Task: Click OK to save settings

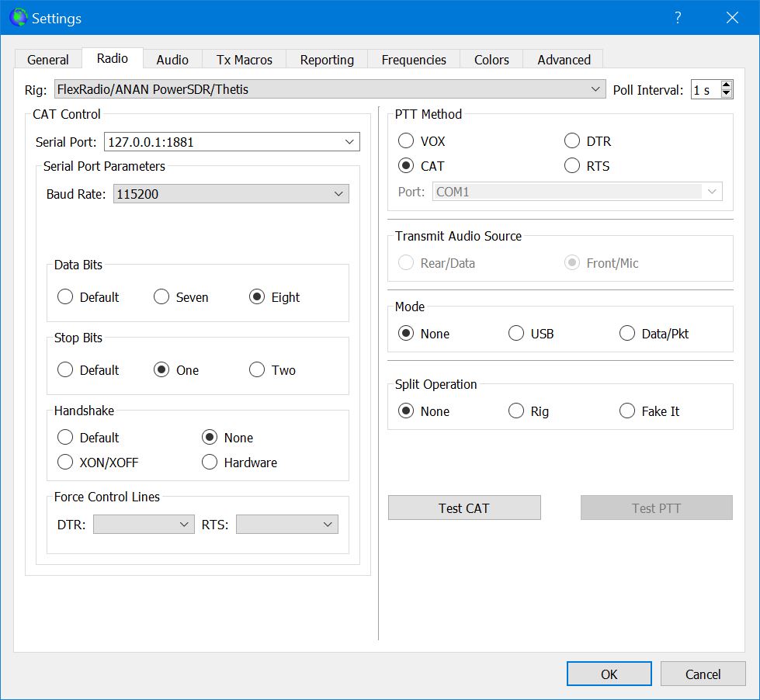Action: (x=609, y=674)
